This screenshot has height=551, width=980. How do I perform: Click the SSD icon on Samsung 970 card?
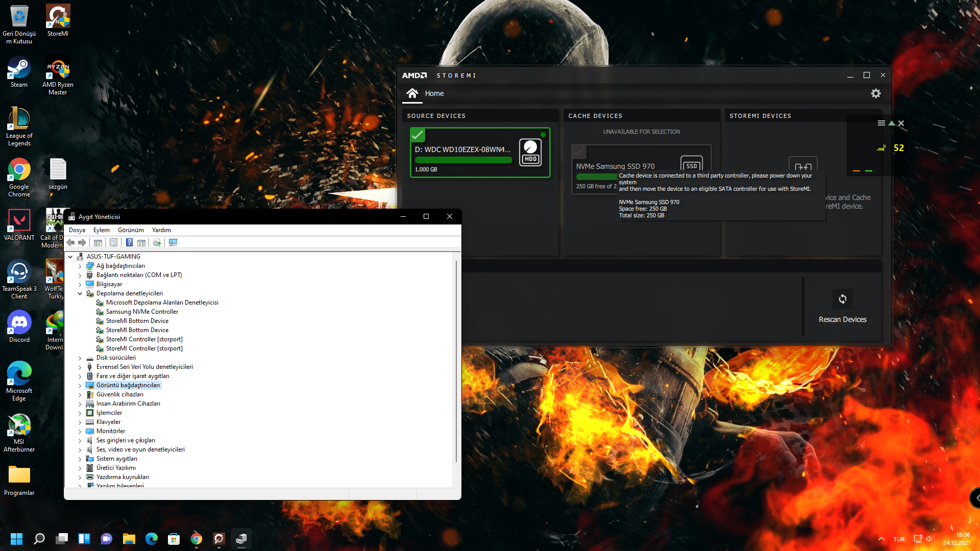point(692,164)
